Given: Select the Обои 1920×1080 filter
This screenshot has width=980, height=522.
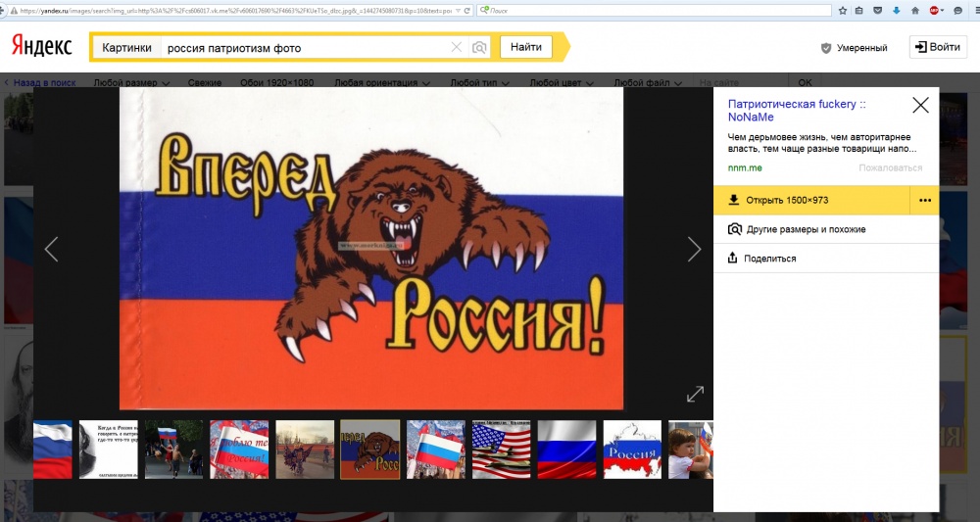Looking at the screenshot, I should coord(277,82).
